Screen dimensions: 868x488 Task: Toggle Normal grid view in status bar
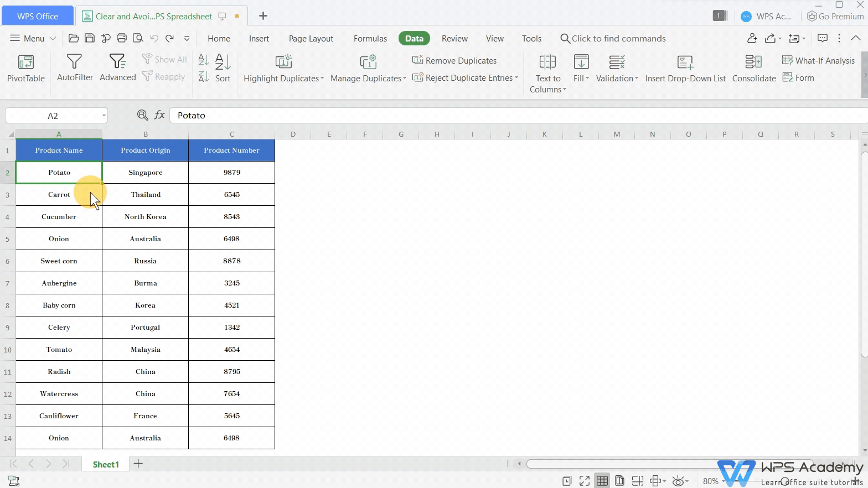coord(602,481)
